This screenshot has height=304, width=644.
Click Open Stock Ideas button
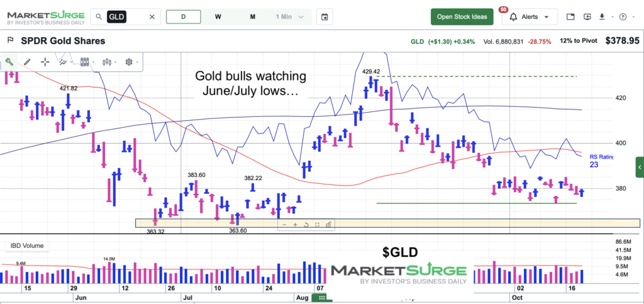pyautogui.click(x=462, y=17)
